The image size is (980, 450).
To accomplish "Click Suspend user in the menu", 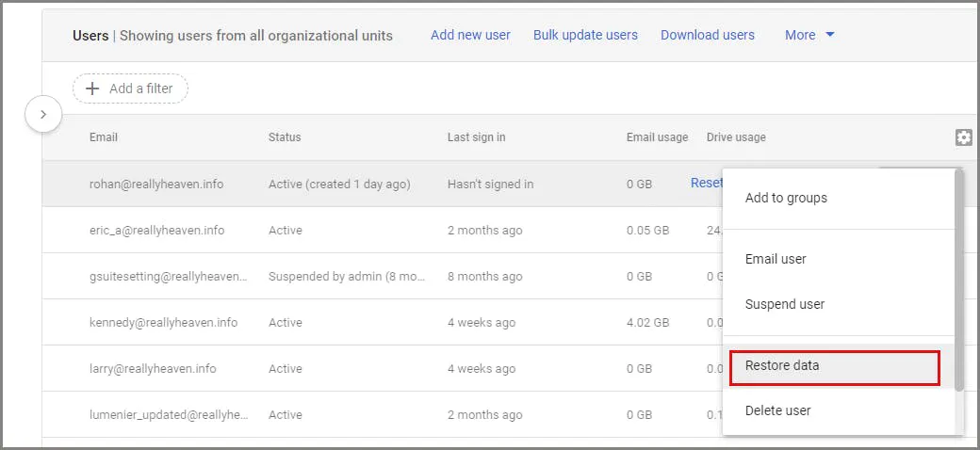I will [785, 304].
